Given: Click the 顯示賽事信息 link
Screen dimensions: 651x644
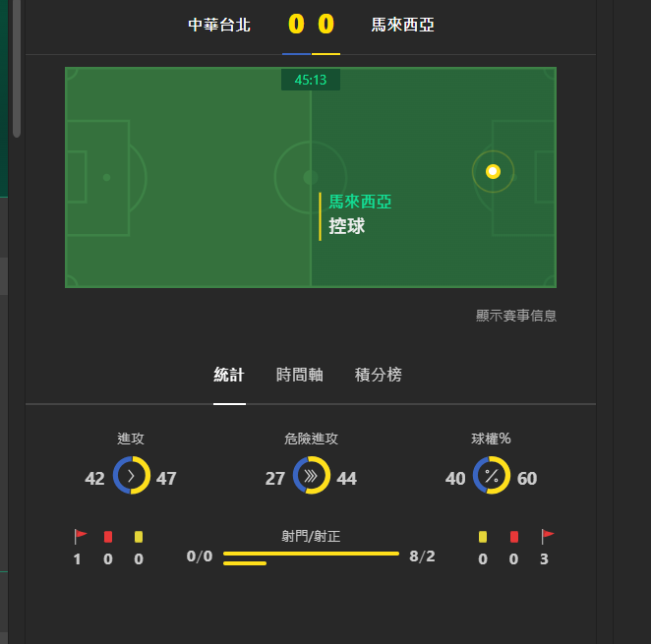Looking at the screenshot, I should click(x=515, y=316).
